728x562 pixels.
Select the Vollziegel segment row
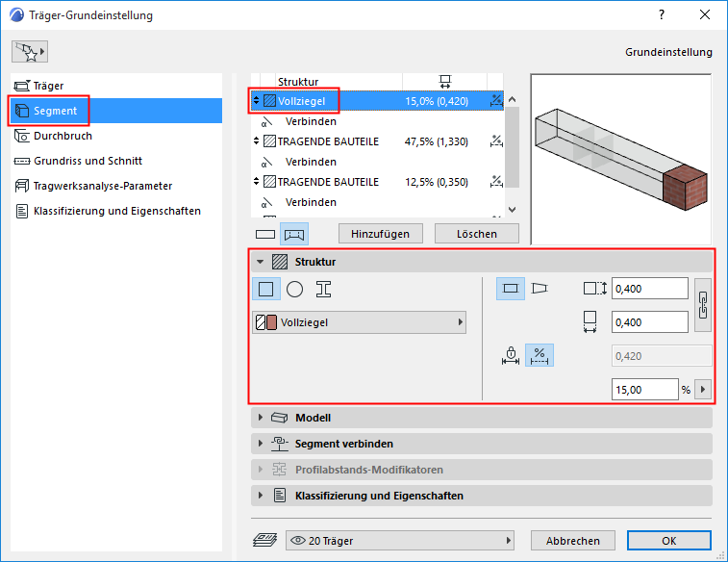tap(377, 101)
